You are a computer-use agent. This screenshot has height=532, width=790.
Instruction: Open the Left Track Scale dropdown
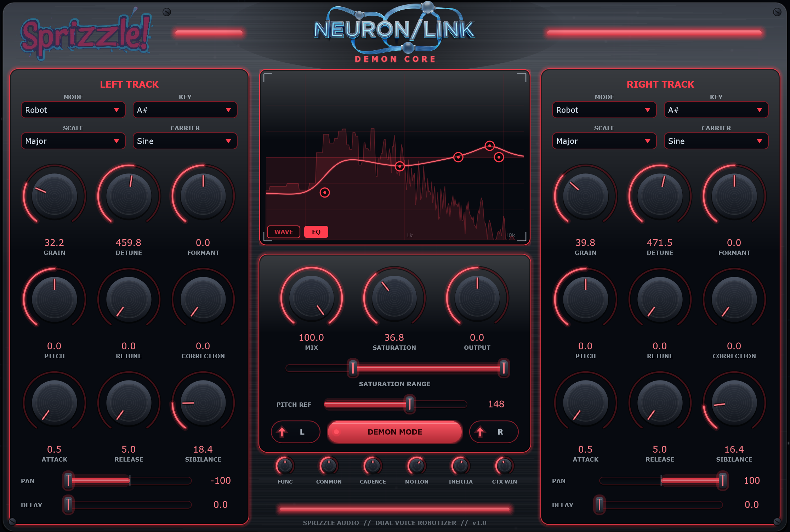pyautogui.click(x=73, y=141)
